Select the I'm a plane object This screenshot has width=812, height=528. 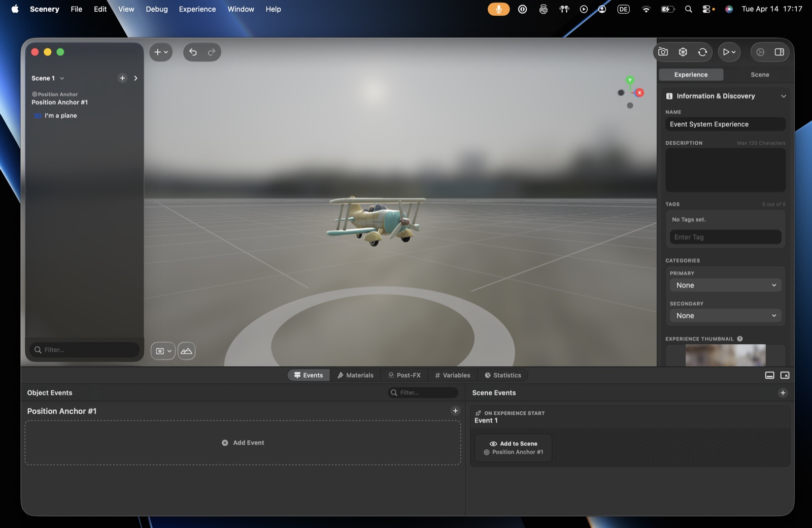click(61, 116)
